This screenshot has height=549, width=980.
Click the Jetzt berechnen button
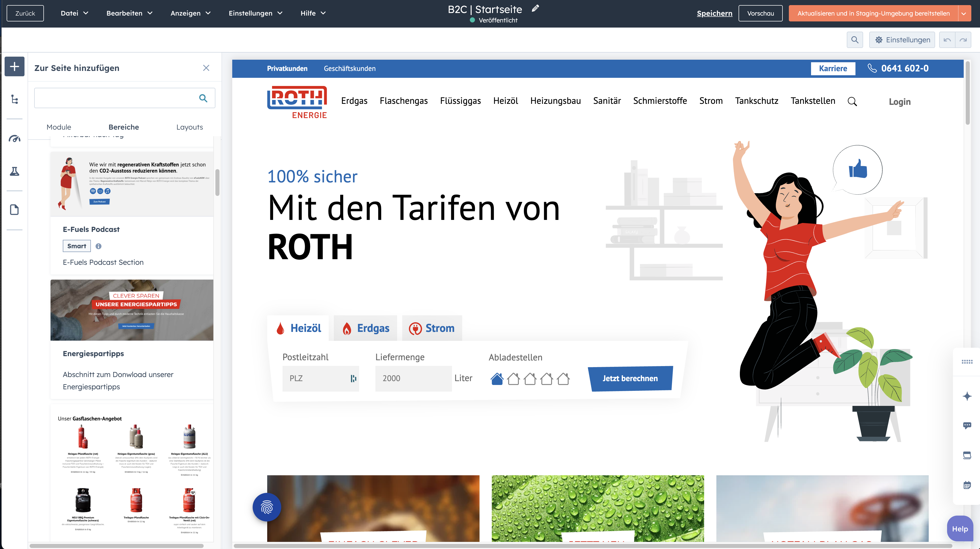click(x=630, y=378)
